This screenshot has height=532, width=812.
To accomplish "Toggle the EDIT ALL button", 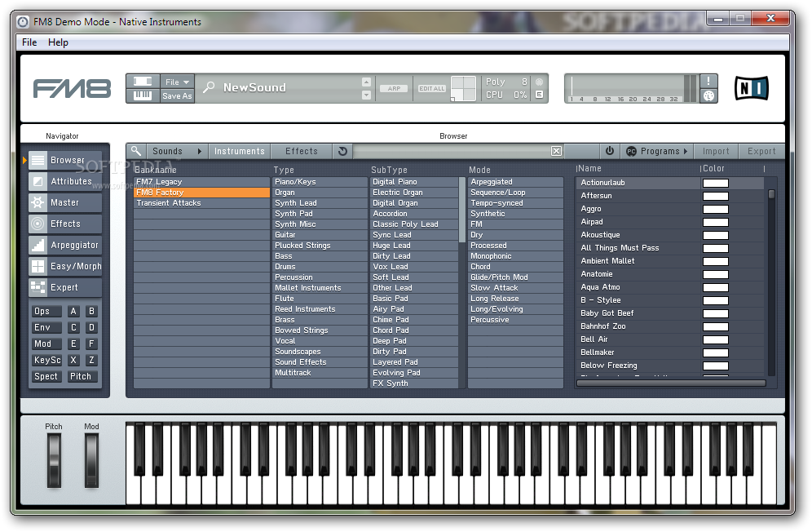I will click(432, 89).
